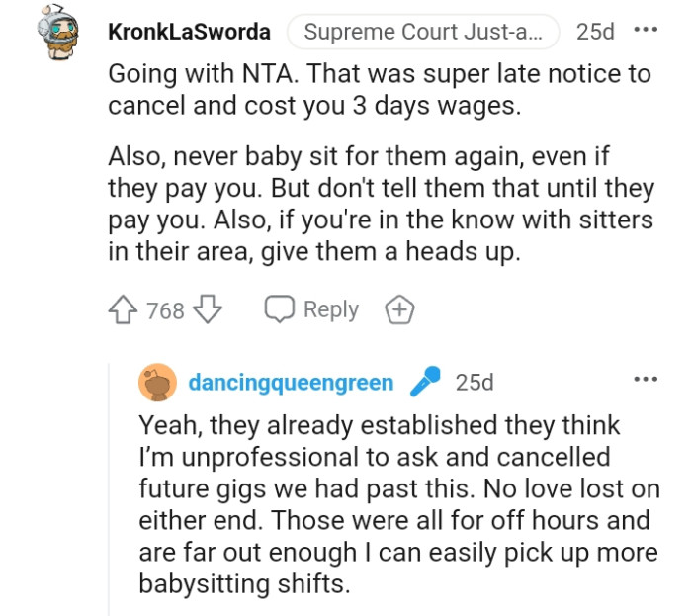Open dancingqueengreen's avatar icon
The height and width of the screenshot is (616, 692).
[x=158, y=383]
